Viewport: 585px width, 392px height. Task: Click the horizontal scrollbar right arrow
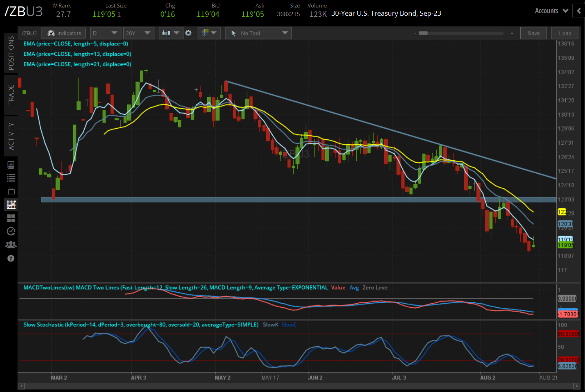click(576, 386)
